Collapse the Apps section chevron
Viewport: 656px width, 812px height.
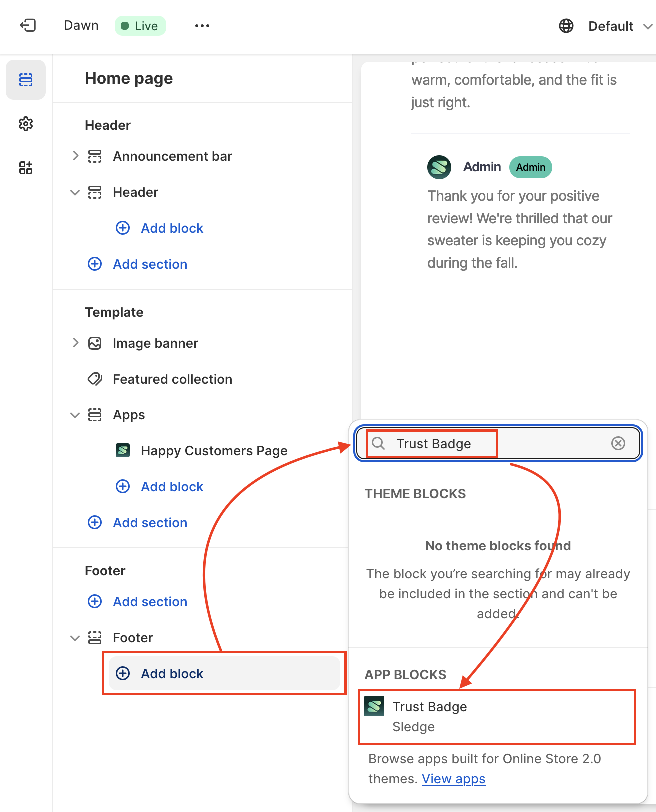tap(75, 415)
